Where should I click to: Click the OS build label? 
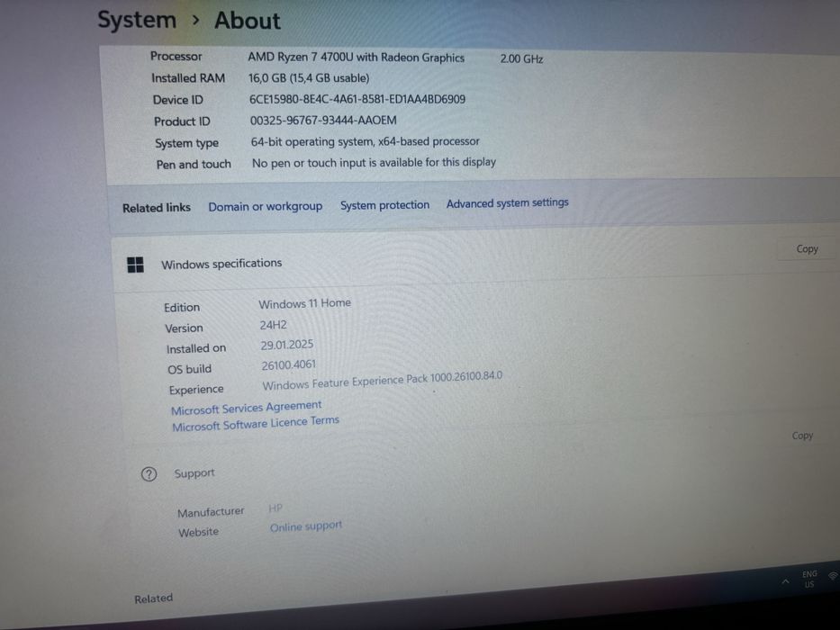coord(190,369)
